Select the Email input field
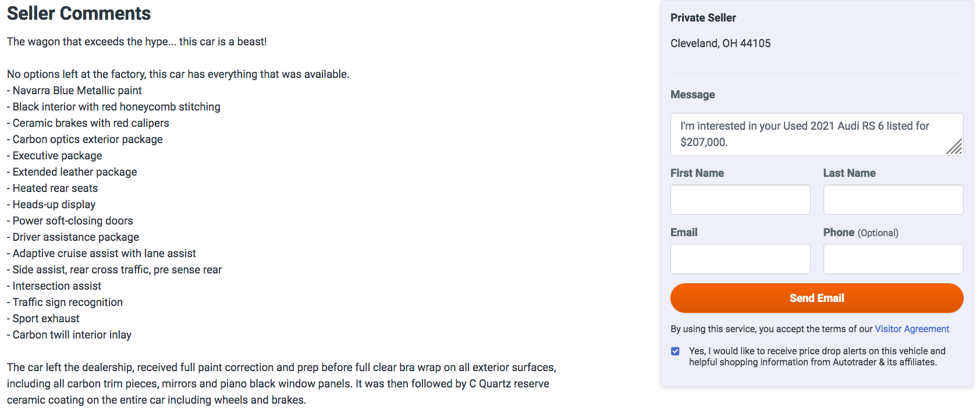980x420 pixels. [740, 259]
